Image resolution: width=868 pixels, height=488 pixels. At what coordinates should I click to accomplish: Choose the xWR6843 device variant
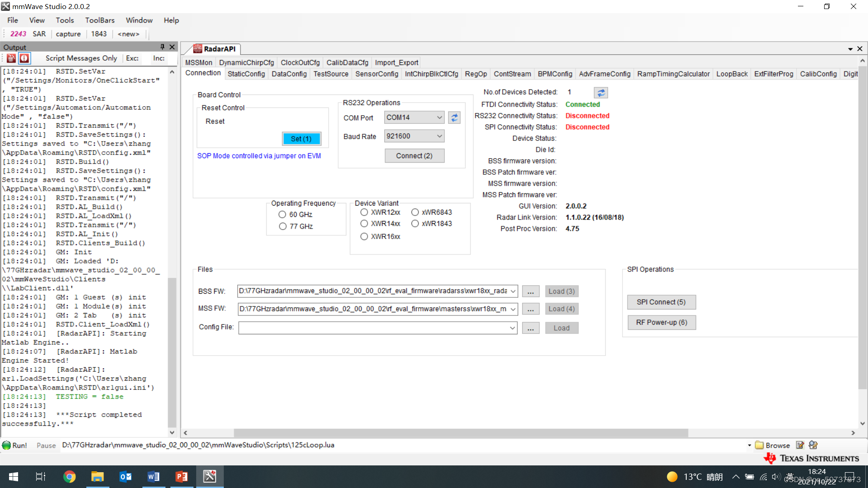pos(415,212)
